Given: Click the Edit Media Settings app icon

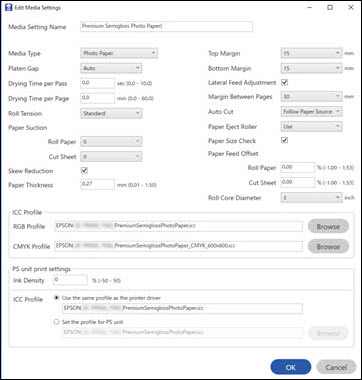Looking at the screenshot, I should tap(8, 7).
